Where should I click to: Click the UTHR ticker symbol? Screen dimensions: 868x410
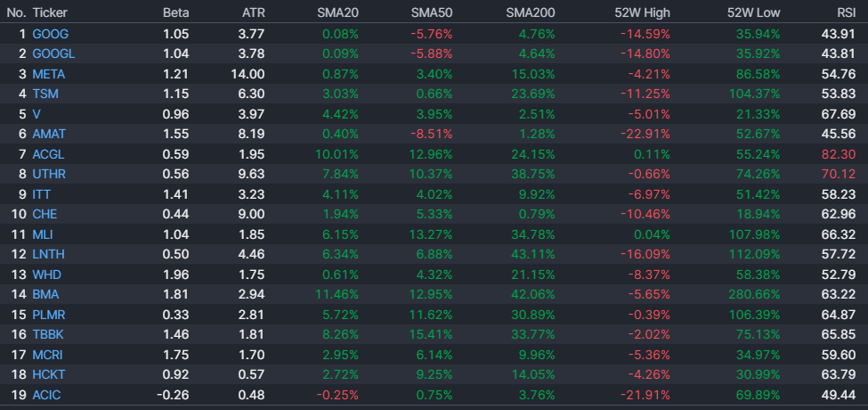pos(48,174)
